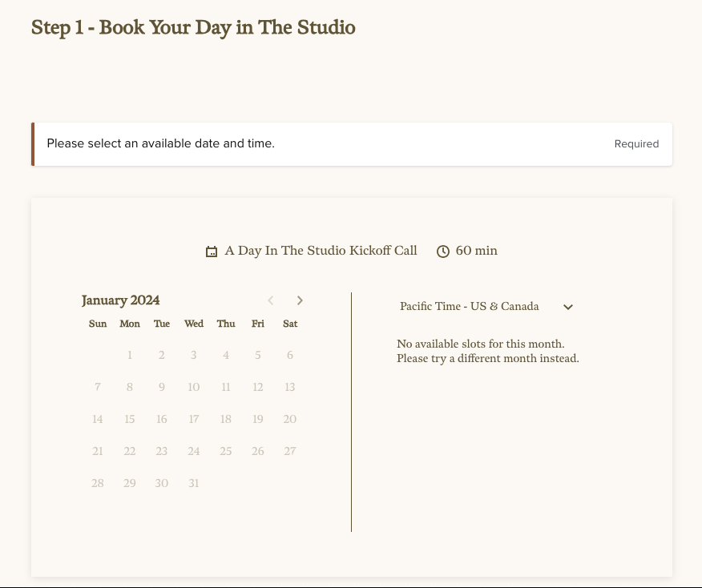
Task: Select January 3 on the calendar
Action: 193,356
